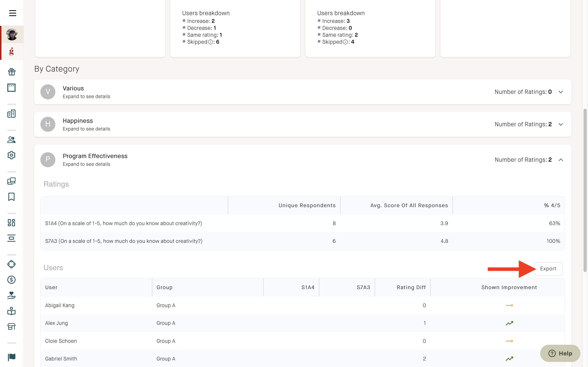The width and height of the screenshot is (588, 367).
Task: Click the Export button
Action: click(548, 269)
